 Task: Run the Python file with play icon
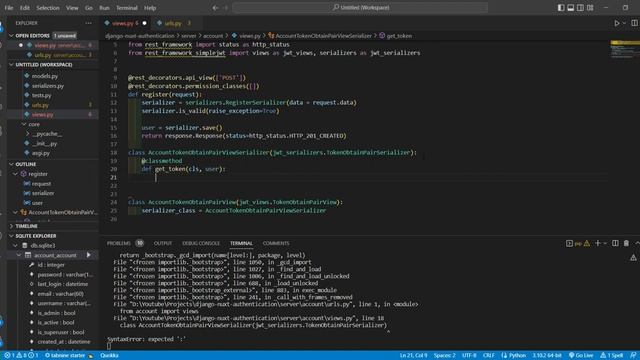click(617, 23)
